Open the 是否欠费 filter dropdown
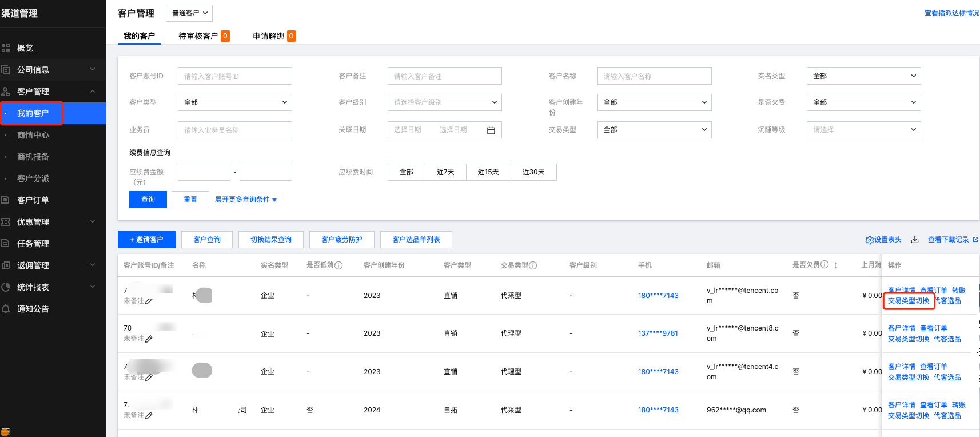This screenshot has width=980, height=437. [x=864, y=102]
